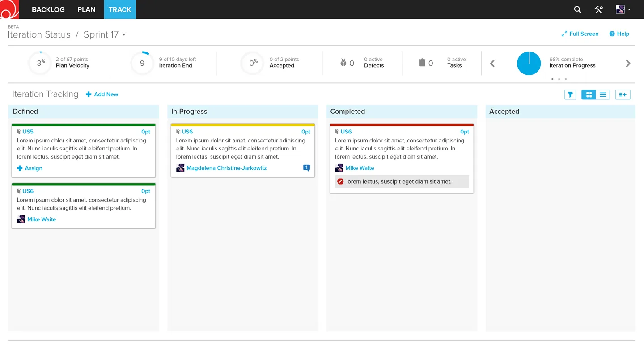Viewport: 644px width, 352px height.
Task: Click the Defined column header
Action: click(84, 112)
